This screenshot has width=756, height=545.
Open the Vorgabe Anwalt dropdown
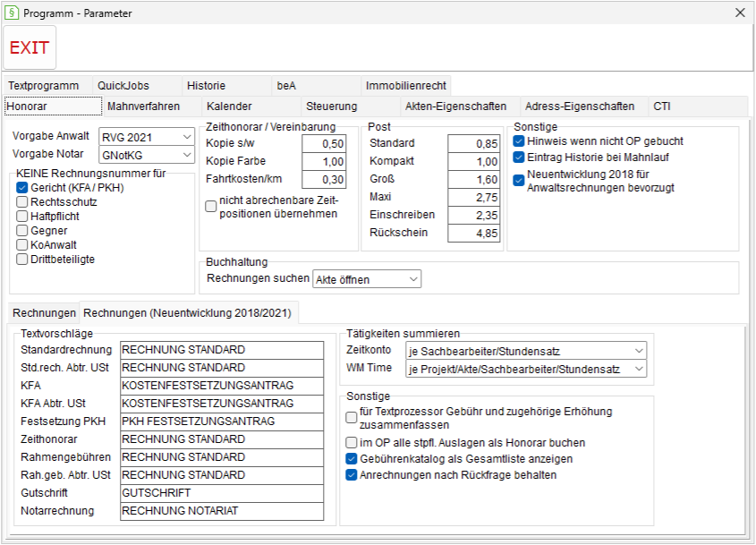click(x=147, y=138)
